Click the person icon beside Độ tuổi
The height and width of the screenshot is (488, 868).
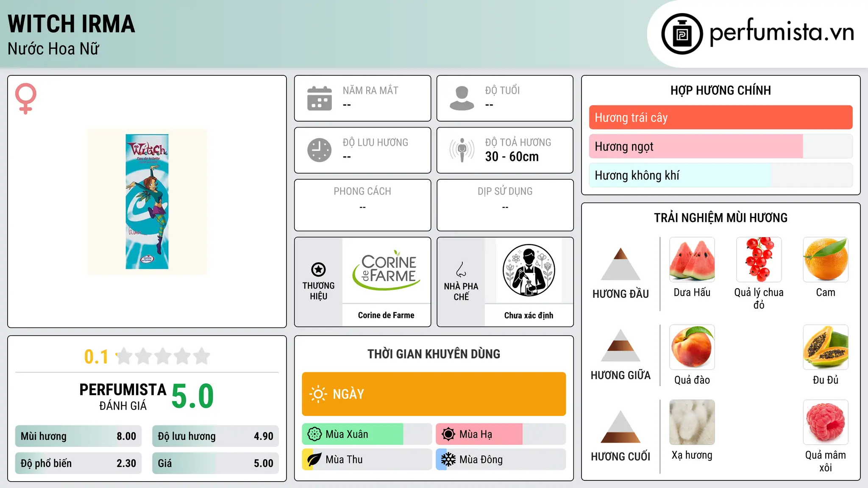(462, 98)
